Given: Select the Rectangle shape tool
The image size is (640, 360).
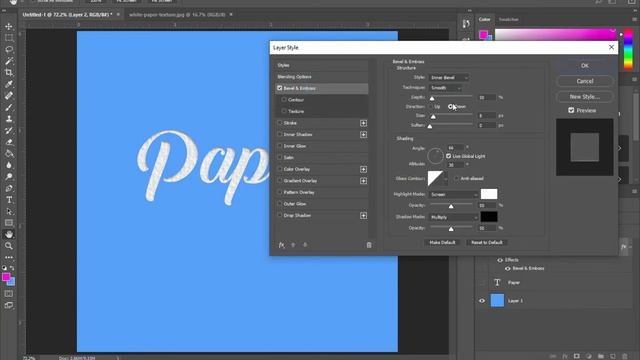Looking at the screenshot, I should pyautogui.click(x=9, y=223).
